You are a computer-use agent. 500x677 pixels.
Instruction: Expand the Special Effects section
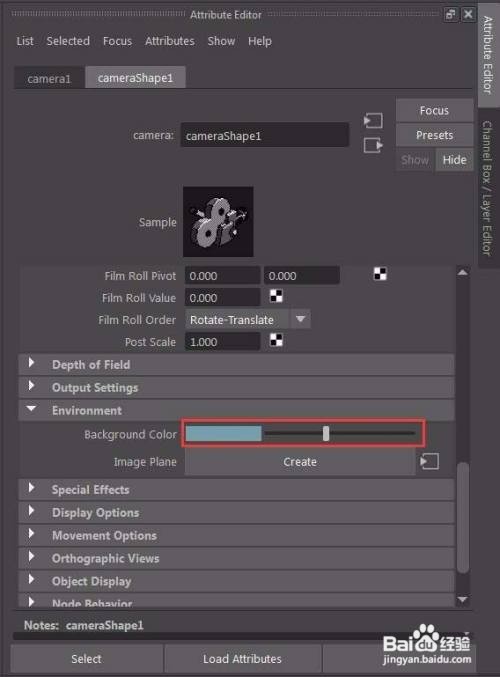click(236, 490)
